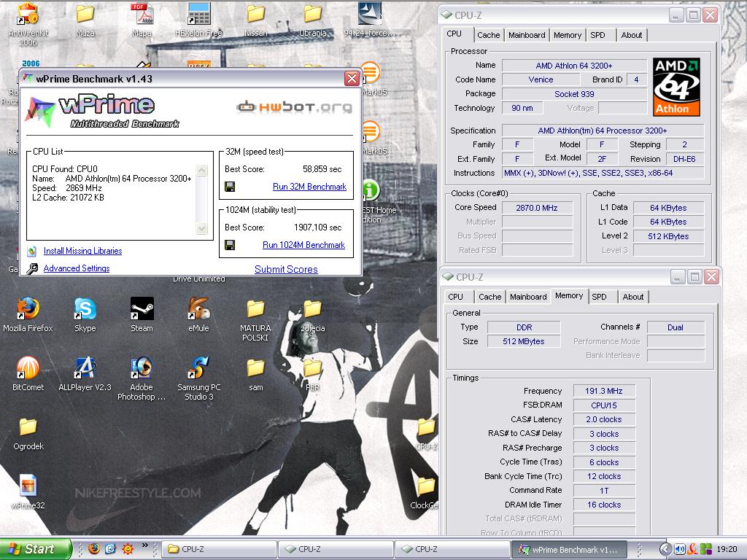Click the hwbot.org logo in wPrime
The height and width of the screenshot is (560, 747).
(x=294, y=106)
